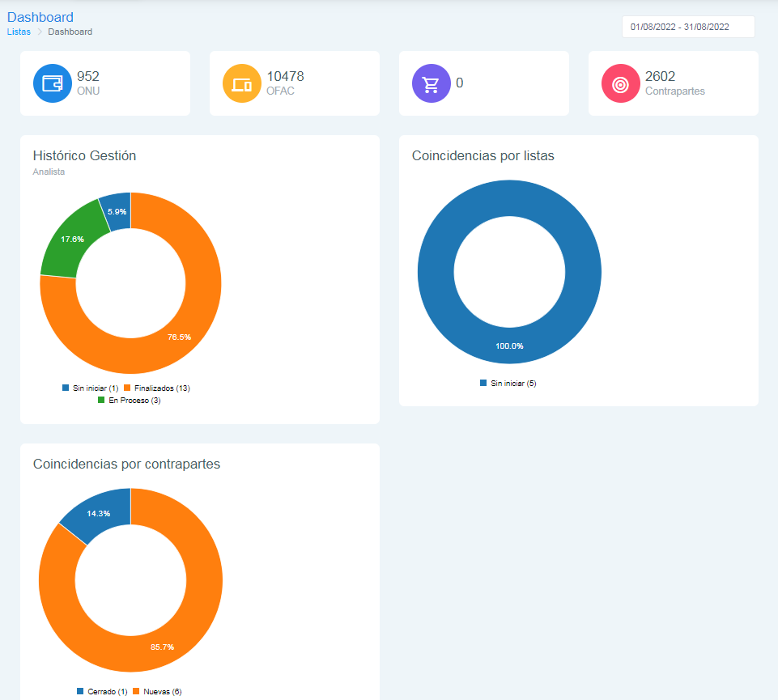Click the blue wallet ONU icon
The width and height of the screenshot is (778, 700).
click(x=53, y=83)
